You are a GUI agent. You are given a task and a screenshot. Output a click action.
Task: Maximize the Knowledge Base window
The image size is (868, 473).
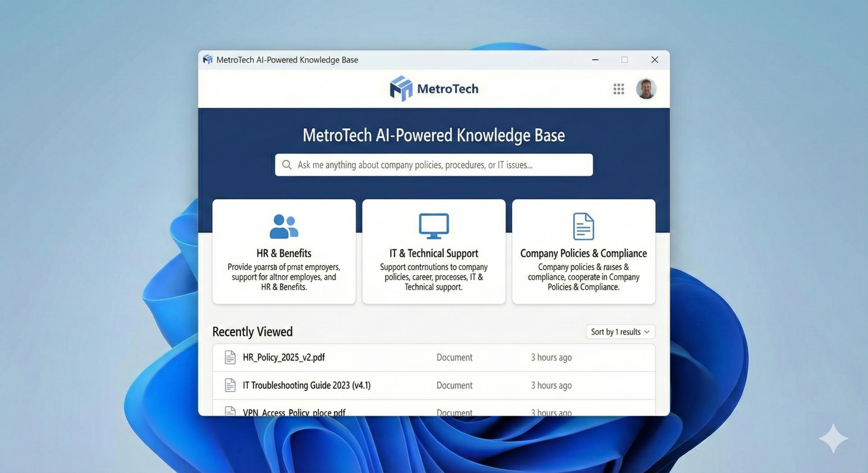pyautogui.click(x=625, y=60)
